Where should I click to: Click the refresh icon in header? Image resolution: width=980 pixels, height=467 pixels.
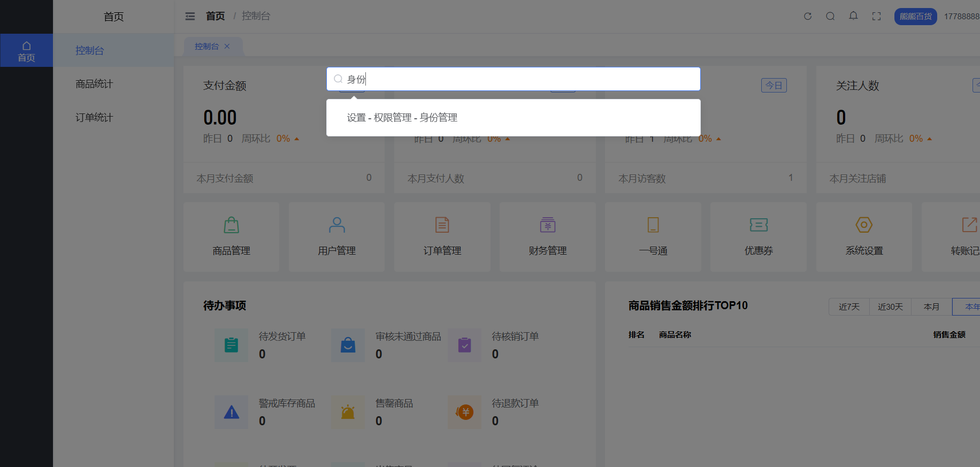808,16
